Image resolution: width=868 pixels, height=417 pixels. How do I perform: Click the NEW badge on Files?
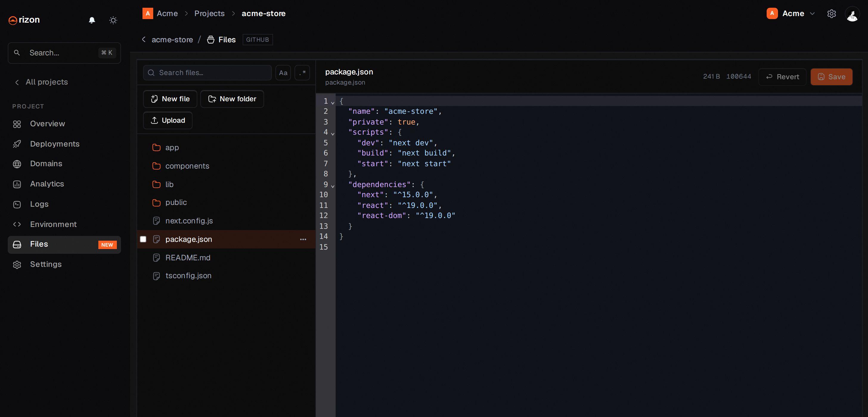click(107, 245)
